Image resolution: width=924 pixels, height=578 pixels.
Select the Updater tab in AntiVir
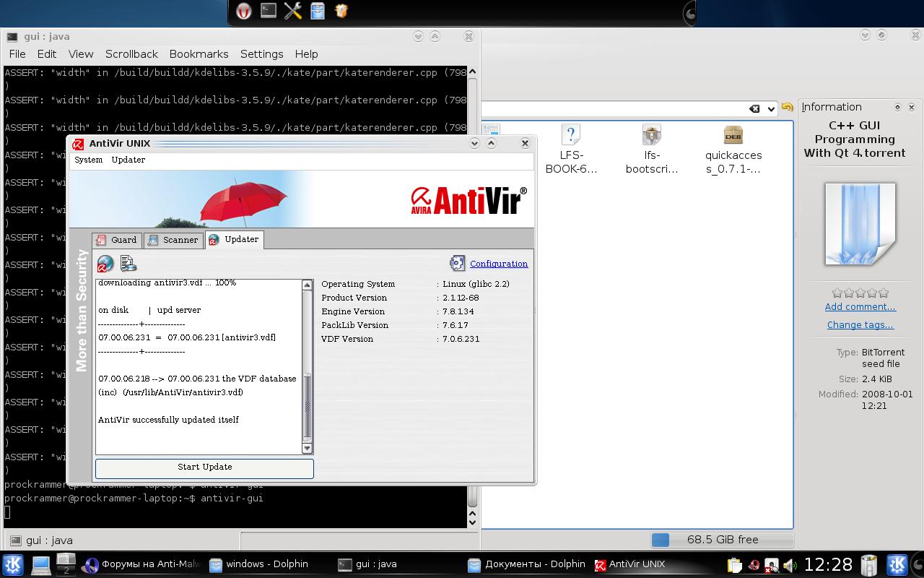click(235, 239)
